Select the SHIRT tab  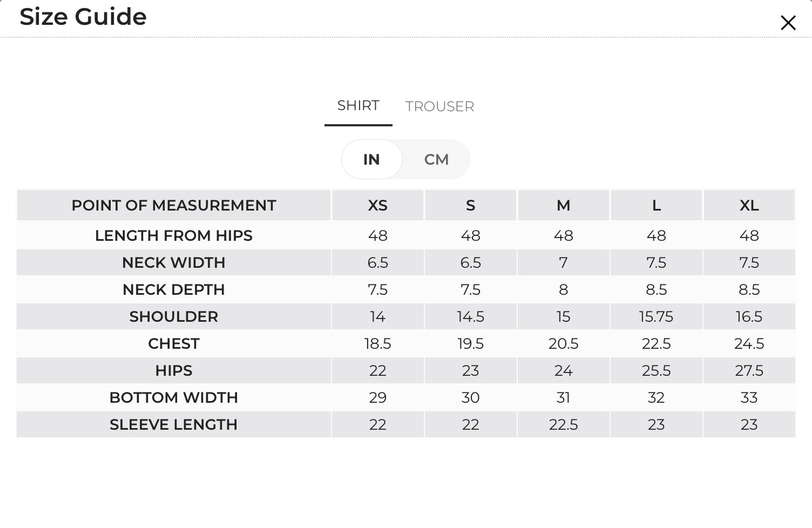358,106
